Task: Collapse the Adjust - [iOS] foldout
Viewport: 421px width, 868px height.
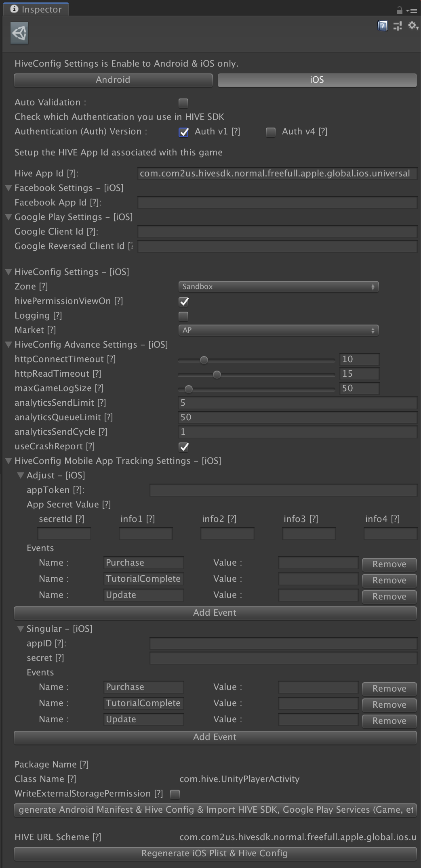Action: [21, 476]
